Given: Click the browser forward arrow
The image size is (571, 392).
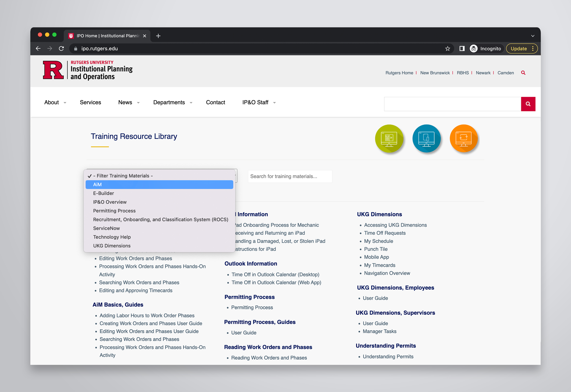Looking at the screenshot, I should point(50,49).
